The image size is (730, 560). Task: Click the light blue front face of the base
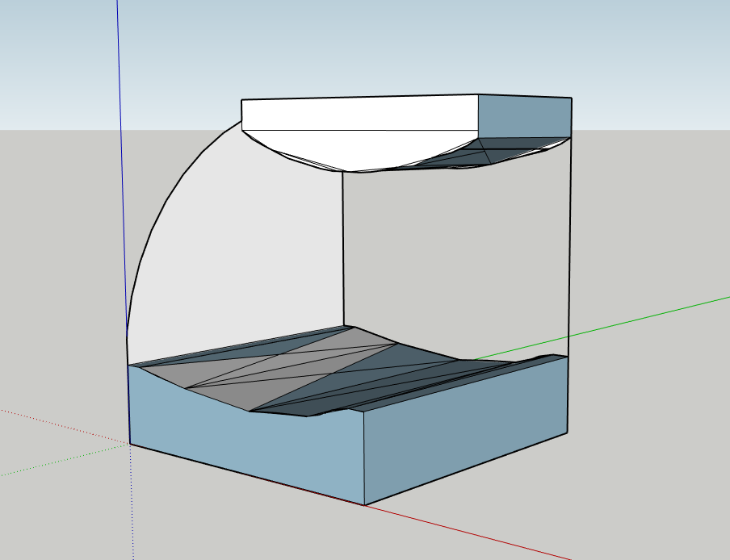coord(242,444)
